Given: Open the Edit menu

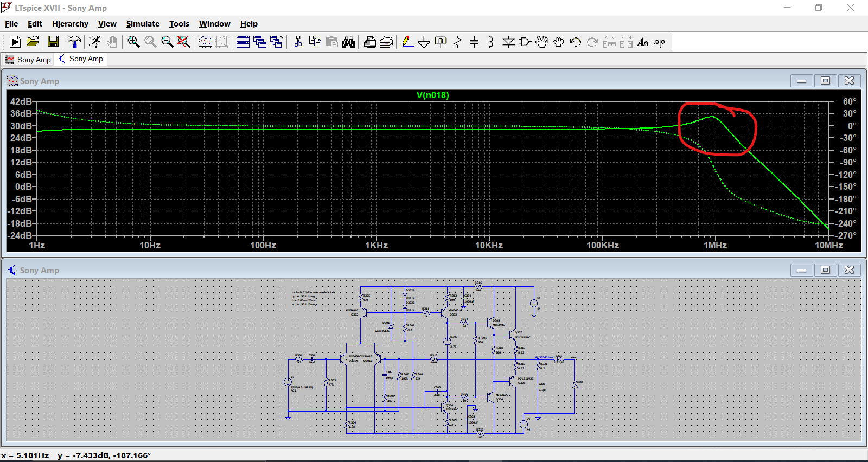Looking at the screenshot, I should click(x=35, y=24).
